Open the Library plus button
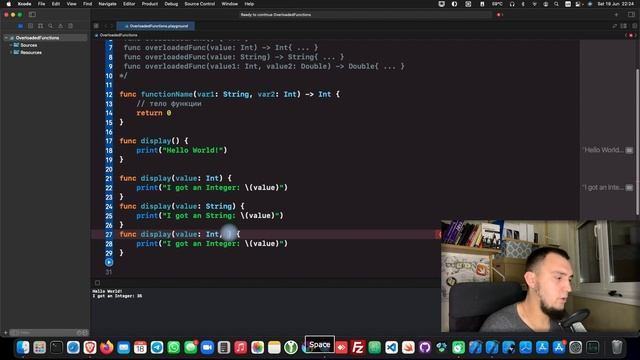The height and width of the screenshot is (360, 640). pyautogui.click(x=616, y=15)
